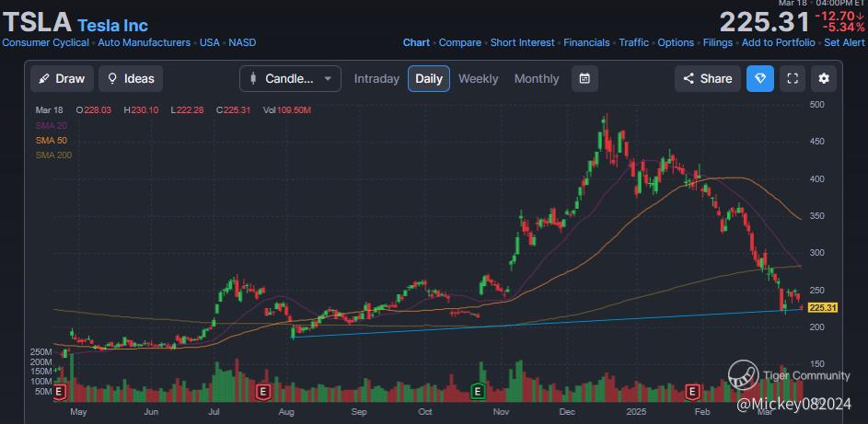The image size is (868, 424).
Task: Click the red earnings marker before February
Action: (x=692, y=391)
